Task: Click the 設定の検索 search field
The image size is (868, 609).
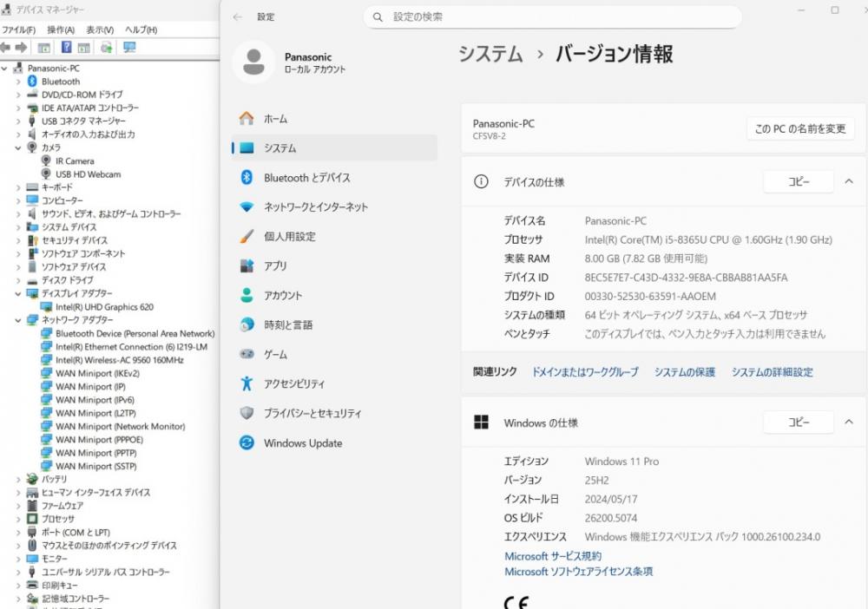Action: click(x=552, y=17)
